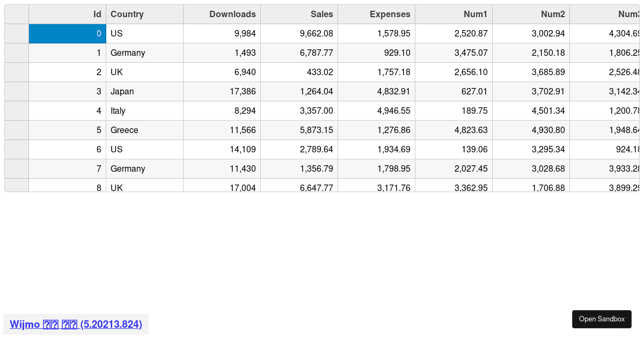
Task: Select the Japan country cell
Action: tap(144, 92)
